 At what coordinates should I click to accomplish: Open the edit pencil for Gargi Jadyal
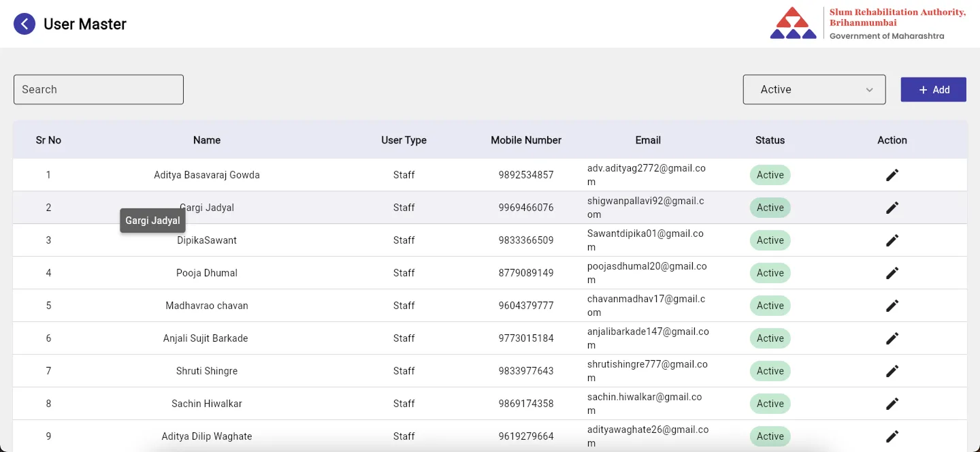pyautogui.click(x=892, y=208)
